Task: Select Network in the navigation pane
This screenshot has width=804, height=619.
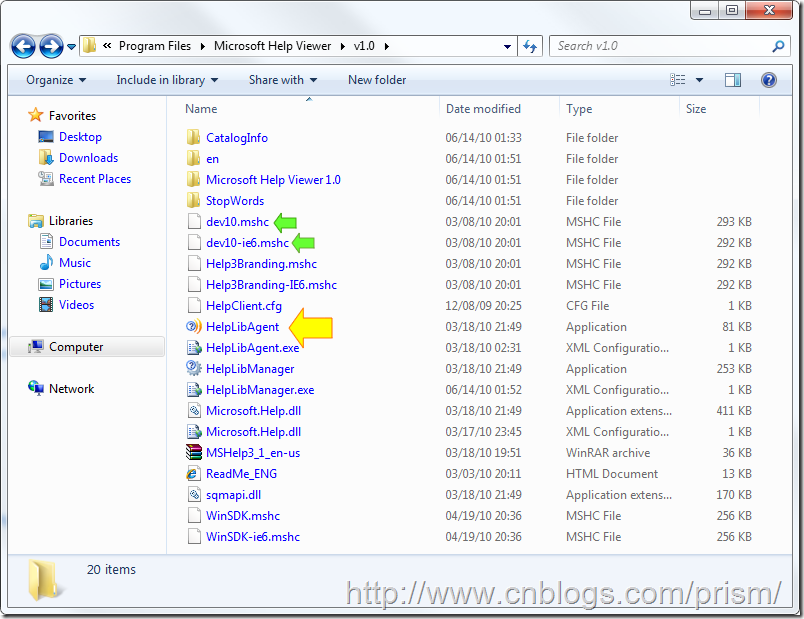Action: point(71,389)
